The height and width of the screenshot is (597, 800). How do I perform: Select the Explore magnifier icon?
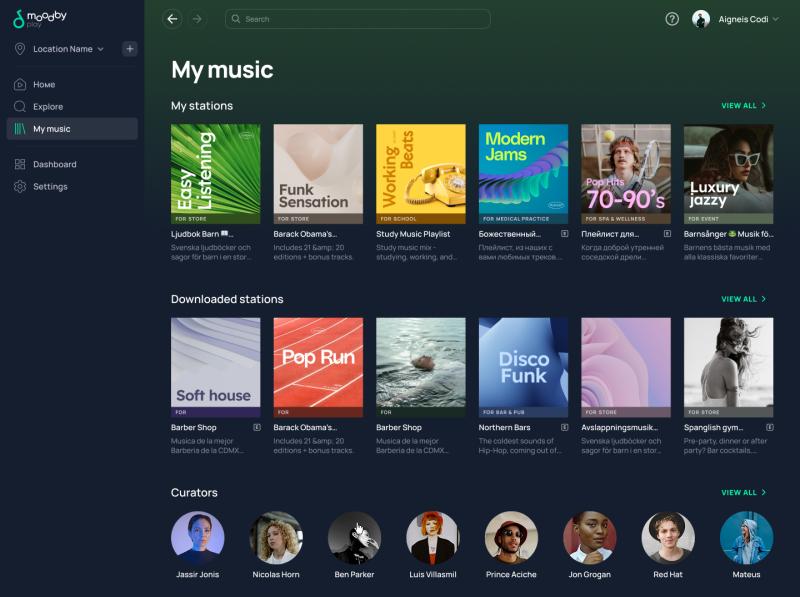click(x=20, y=107)
